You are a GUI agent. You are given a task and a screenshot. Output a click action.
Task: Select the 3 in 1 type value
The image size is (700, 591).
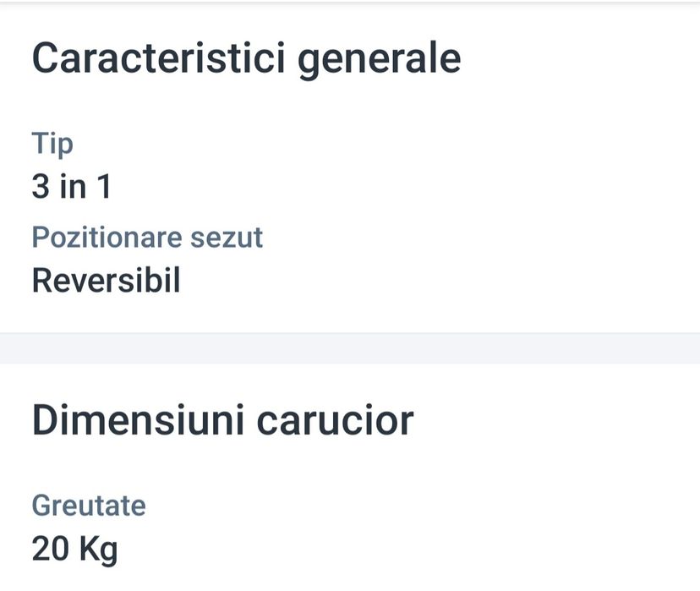pos(71,186)
